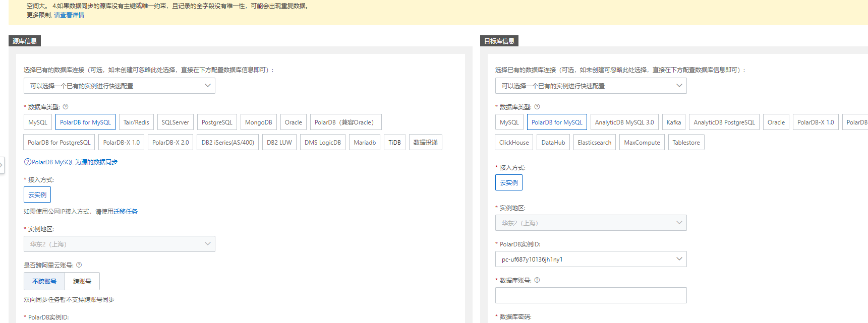Screen dimensions: 868x323
Task: Choose 不跨账号 option
Action: pyautogui.click(x=44, y=282)
